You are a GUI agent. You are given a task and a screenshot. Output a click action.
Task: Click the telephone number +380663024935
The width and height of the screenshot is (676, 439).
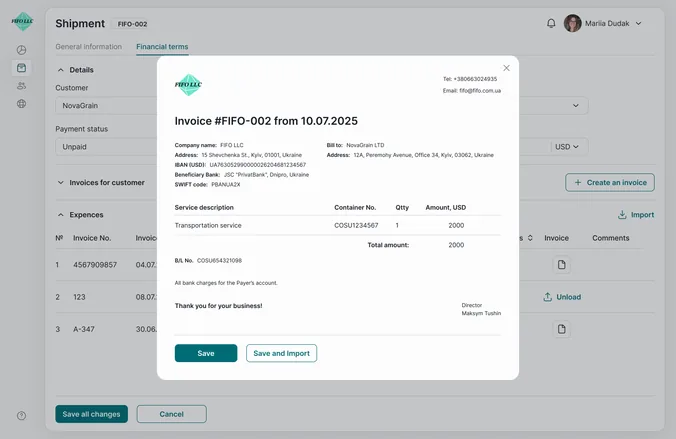(x=475, y=79)
